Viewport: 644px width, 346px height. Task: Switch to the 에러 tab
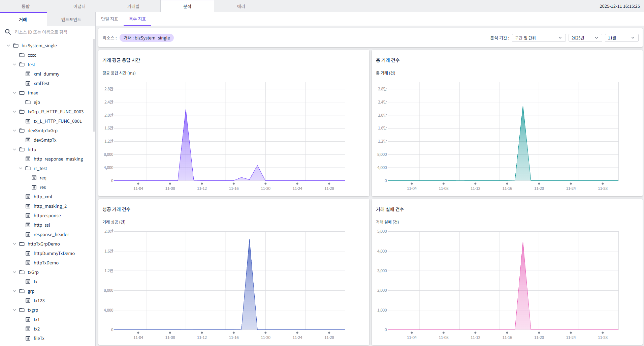[x=241, y=6]
